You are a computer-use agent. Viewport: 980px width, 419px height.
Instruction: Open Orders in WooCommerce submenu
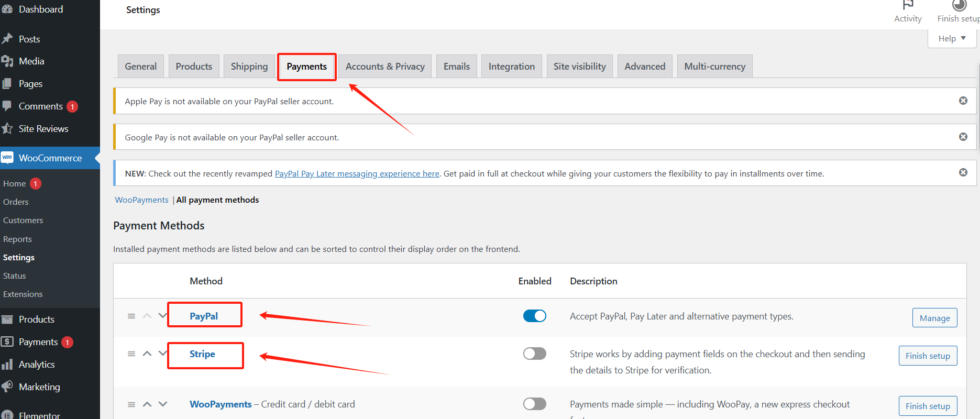[x=16, y=202]
